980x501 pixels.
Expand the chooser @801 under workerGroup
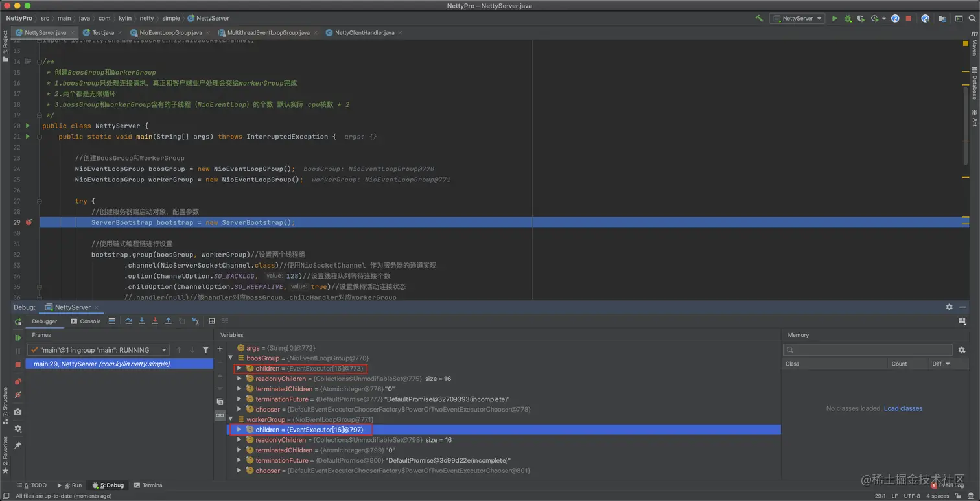coord(239,471)
